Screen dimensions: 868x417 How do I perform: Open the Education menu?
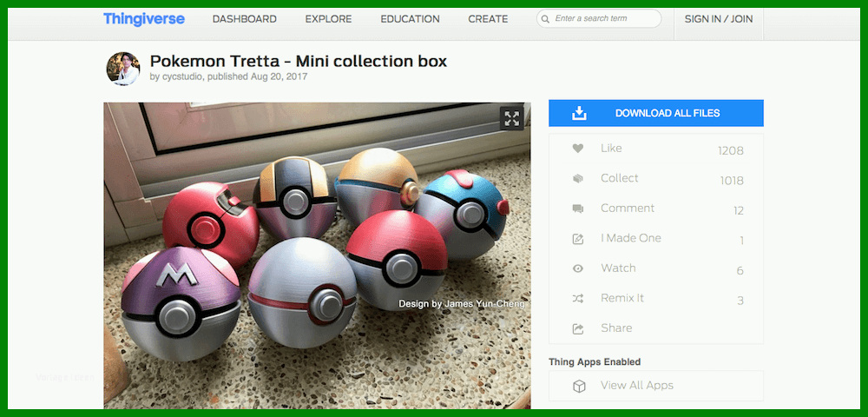pyautogui.click(x=410, y=19)
